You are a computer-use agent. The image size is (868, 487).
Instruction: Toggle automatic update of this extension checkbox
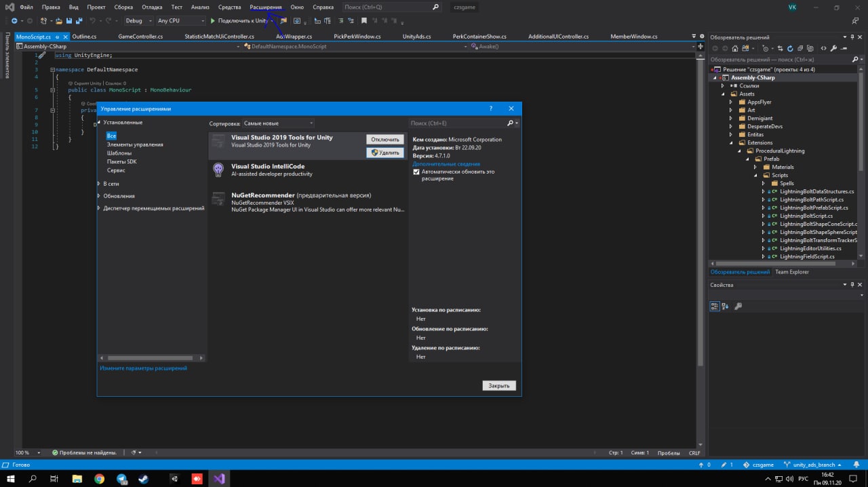point(416,172)
